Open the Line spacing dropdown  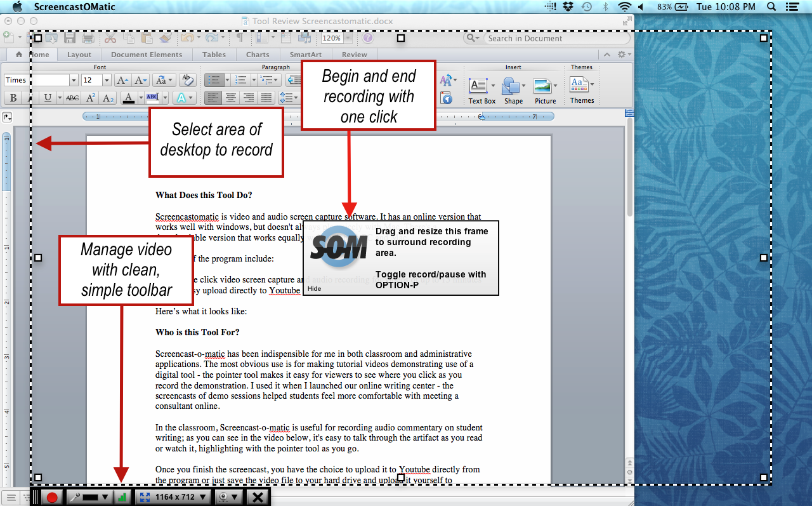289,98
